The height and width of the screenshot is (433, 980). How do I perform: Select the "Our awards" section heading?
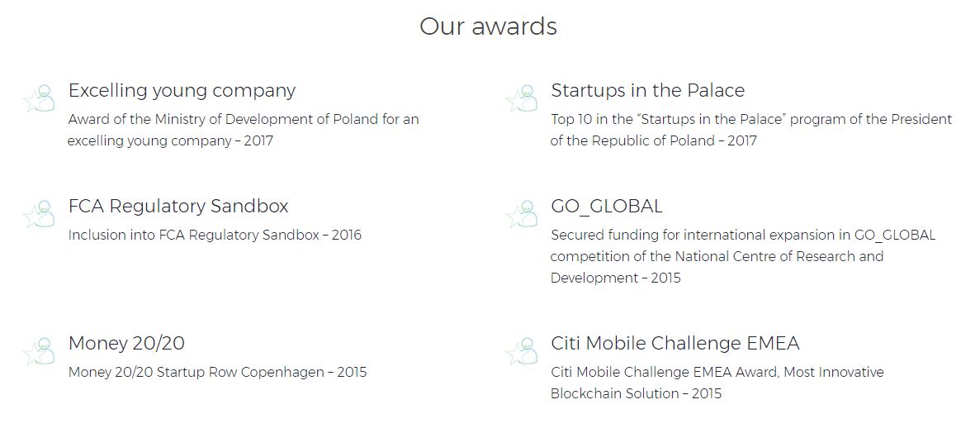pyautogui.click(x=488, y=26)
